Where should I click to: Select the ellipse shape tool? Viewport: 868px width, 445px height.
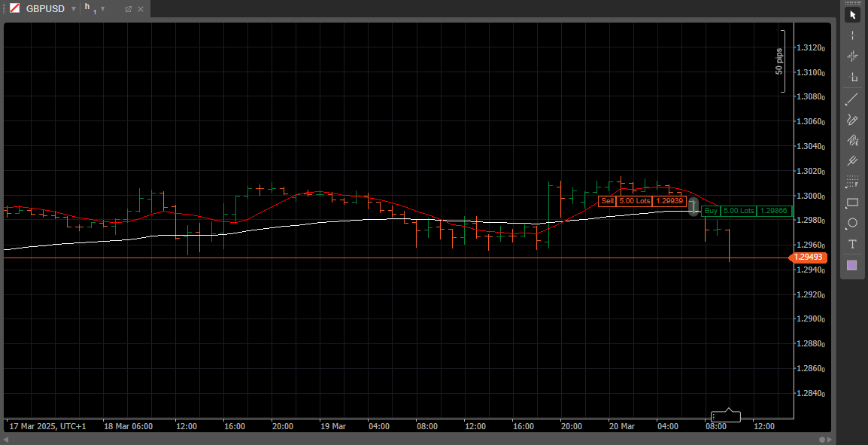point(852,223)
